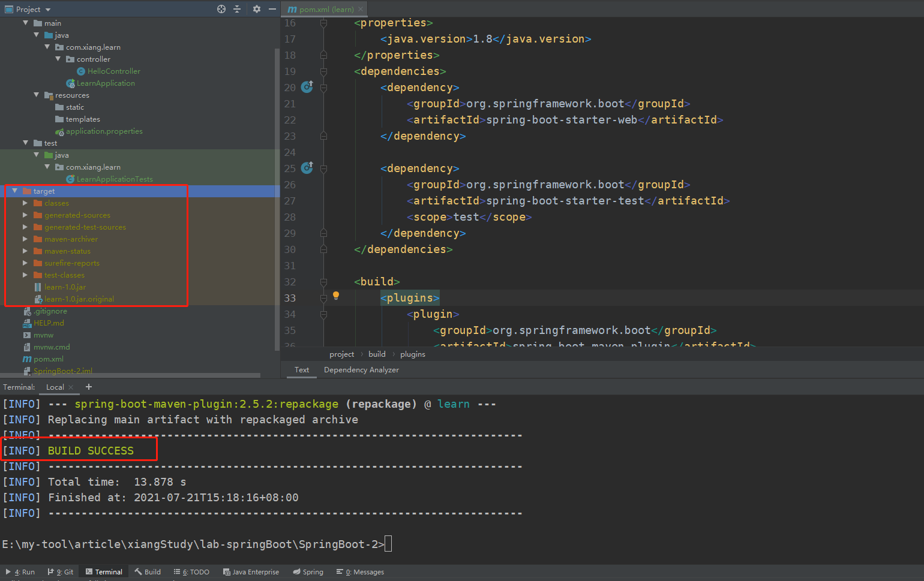Image resolution: width=924 pixels, height=581 pixels.
Task: Select application.properties file
Action: 104,131
